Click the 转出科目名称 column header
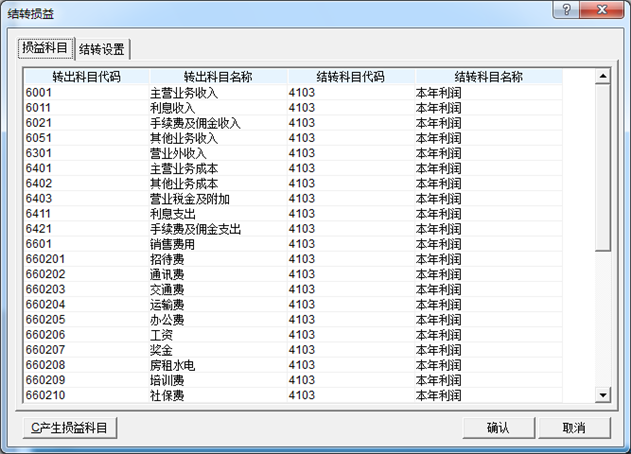Image resolution: width=631 pixels, height=454 pixels. click(x=218, y=76)
